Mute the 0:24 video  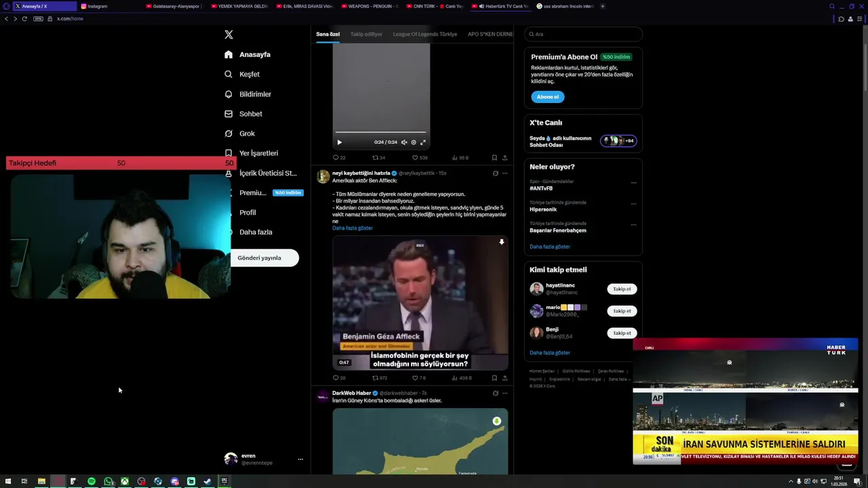click(x=404, y=142)
